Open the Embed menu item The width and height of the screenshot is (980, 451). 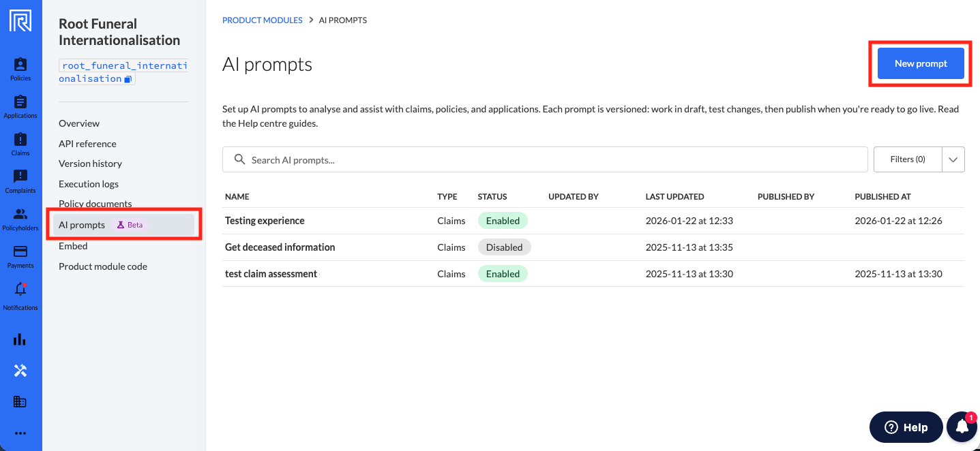[x=73, y=246]
